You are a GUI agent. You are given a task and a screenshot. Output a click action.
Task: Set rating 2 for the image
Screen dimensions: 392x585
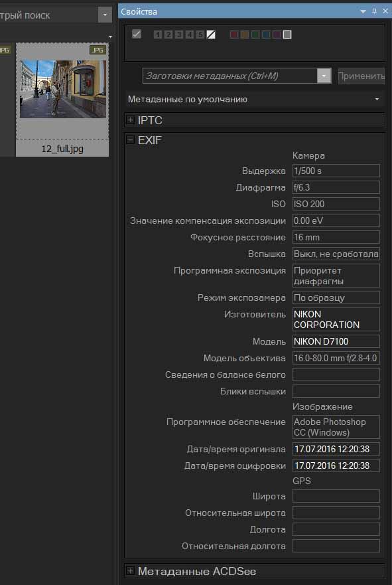pos(168,35)
